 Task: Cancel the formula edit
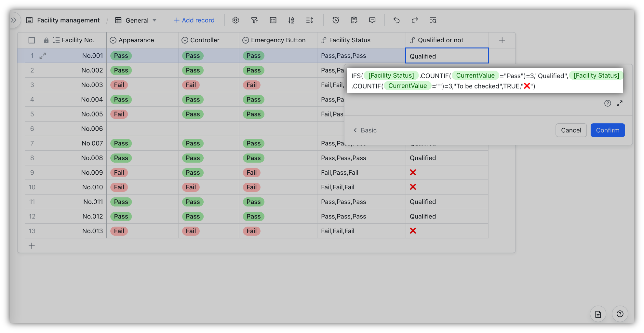click(x=571, y=130)
